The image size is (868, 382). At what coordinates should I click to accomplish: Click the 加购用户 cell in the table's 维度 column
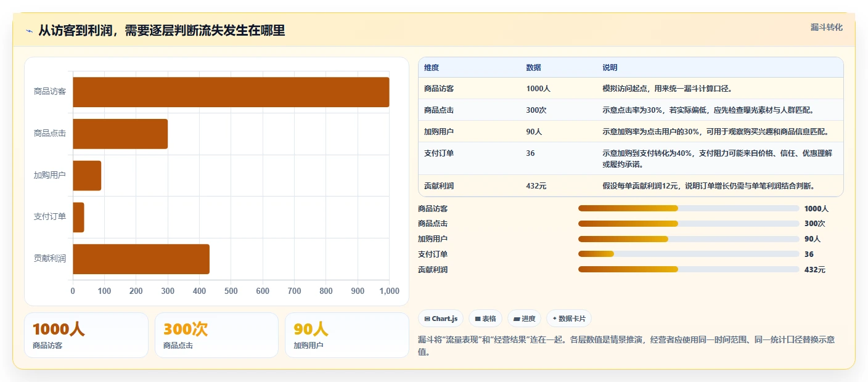click(x=439, y=132)
